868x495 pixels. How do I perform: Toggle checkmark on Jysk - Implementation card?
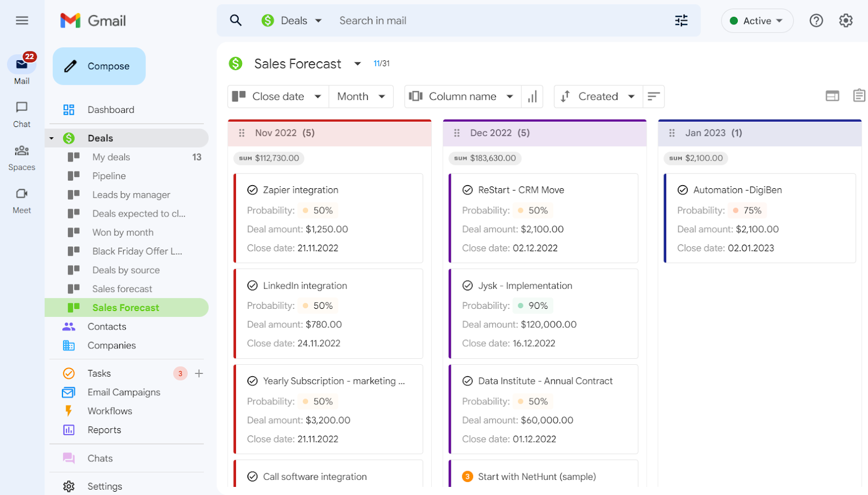click(x=468, y=285)
